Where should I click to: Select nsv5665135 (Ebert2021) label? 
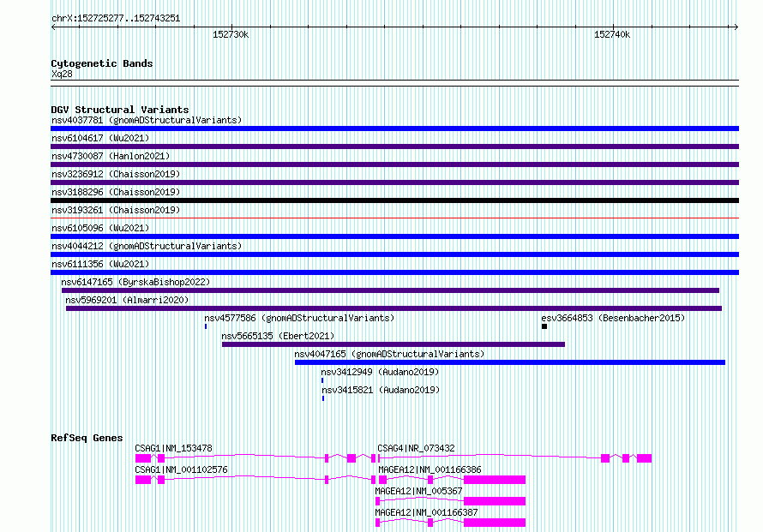[278, 336]
